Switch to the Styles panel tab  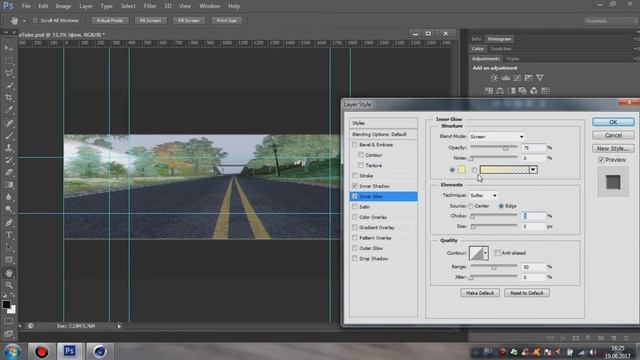pyautogui.click(x=513, y=59)
